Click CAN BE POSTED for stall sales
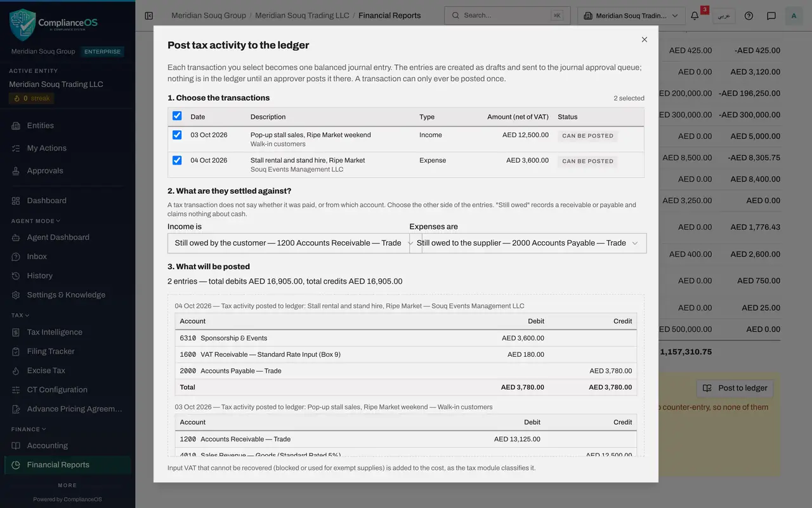 587,136
